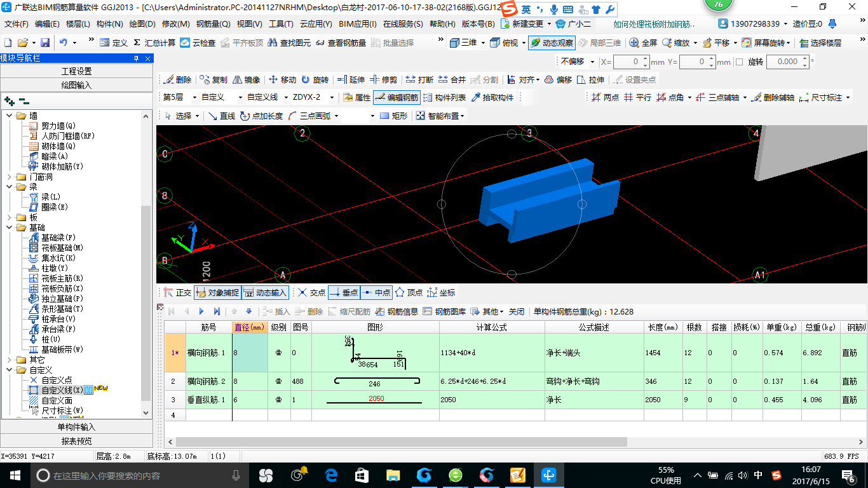The width and height of the screenshot is (868, 488).
Task: Select the 复制 copy tool
Action: click(x=214, y=79)
